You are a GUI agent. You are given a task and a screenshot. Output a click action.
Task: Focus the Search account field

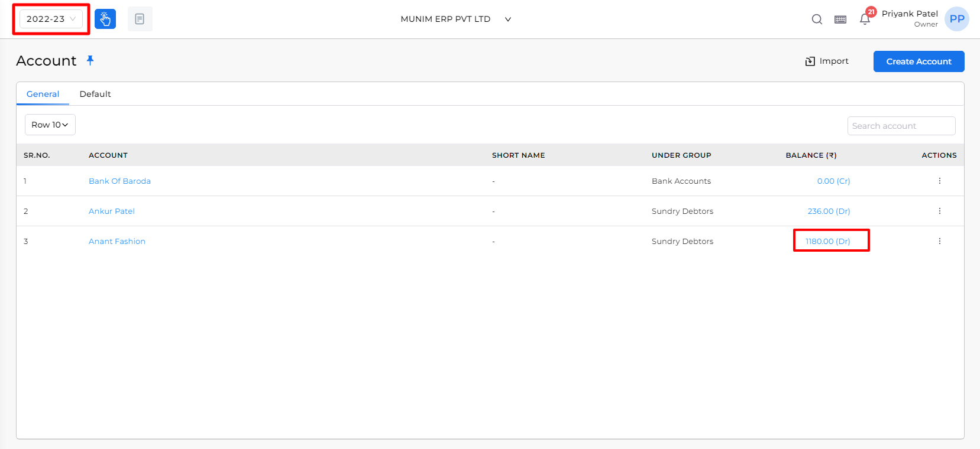click(901, 126)
